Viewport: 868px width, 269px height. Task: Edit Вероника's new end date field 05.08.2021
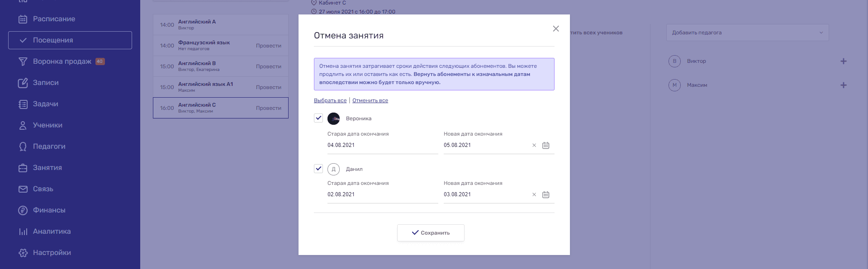click(484, 146)
